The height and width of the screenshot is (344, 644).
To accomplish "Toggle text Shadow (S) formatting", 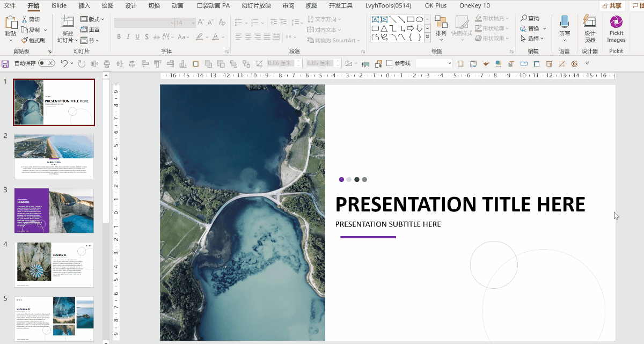I will (x=147, y=37).
